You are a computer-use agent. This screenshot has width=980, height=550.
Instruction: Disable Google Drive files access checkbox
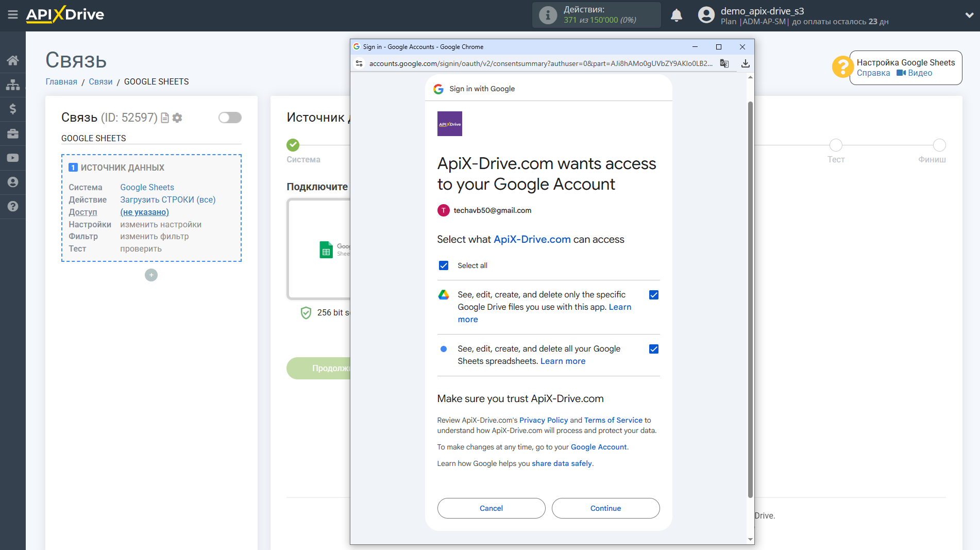[653, 295]
